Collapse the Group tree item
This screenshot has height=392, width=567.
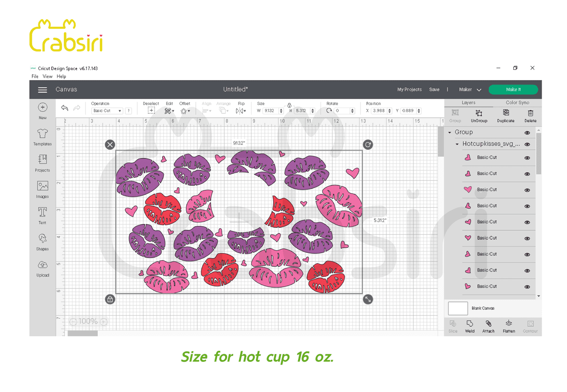(x=449, y=132)
